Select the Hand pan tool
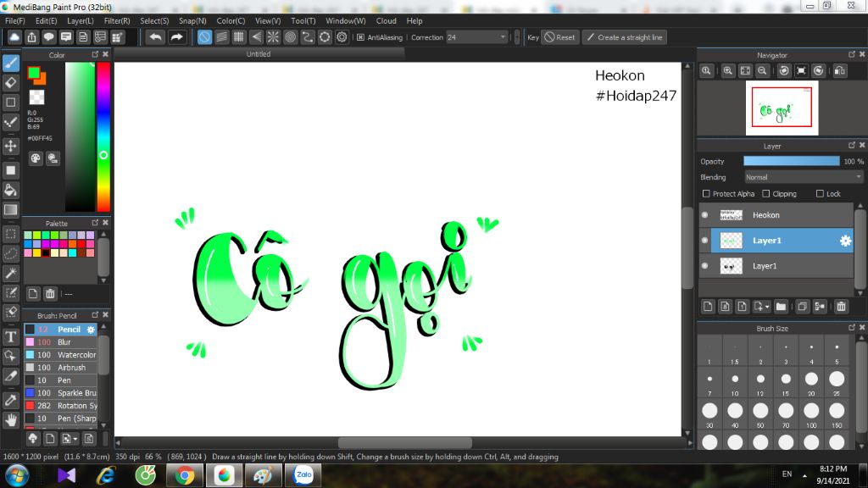 [x=10, y=420]
